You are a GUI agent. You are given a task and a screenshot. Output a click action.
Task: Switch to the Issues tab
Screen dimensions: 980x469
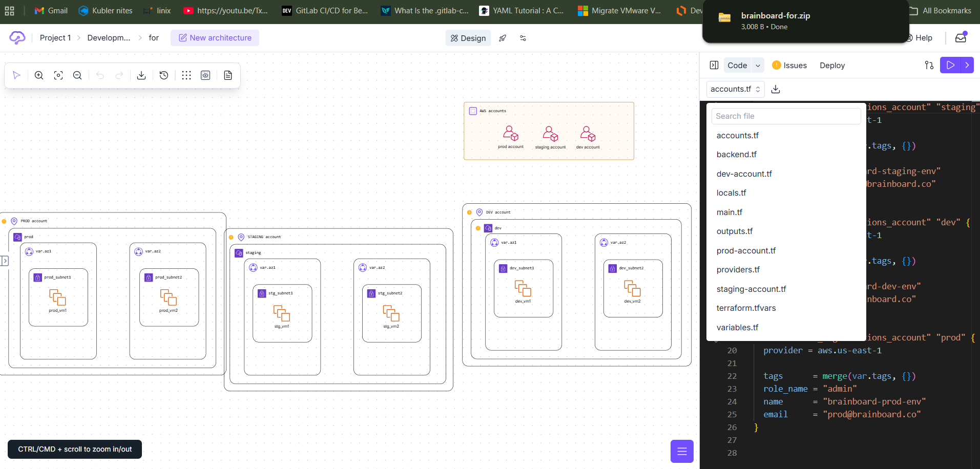coord(789,66)
